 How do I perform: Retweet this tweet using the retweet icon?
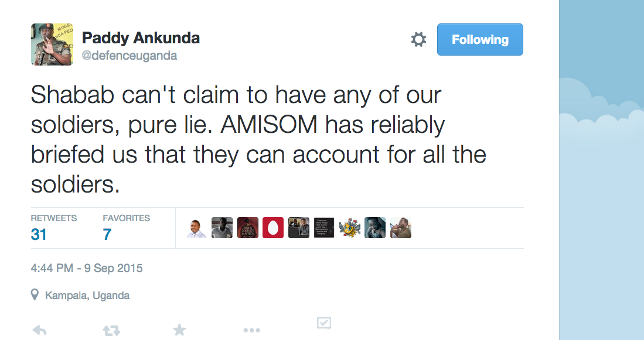tap(111, 331)
